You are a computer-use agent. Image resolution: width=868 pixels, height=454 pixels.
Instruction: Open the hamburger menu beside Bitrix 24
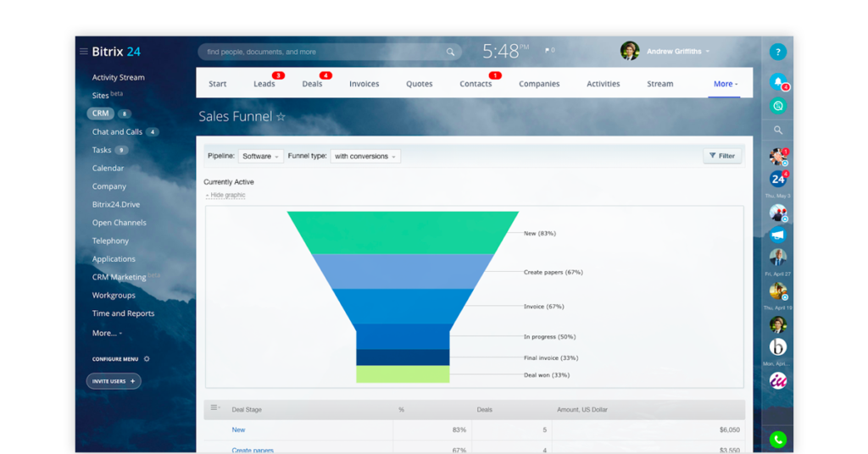click(84, 52)
